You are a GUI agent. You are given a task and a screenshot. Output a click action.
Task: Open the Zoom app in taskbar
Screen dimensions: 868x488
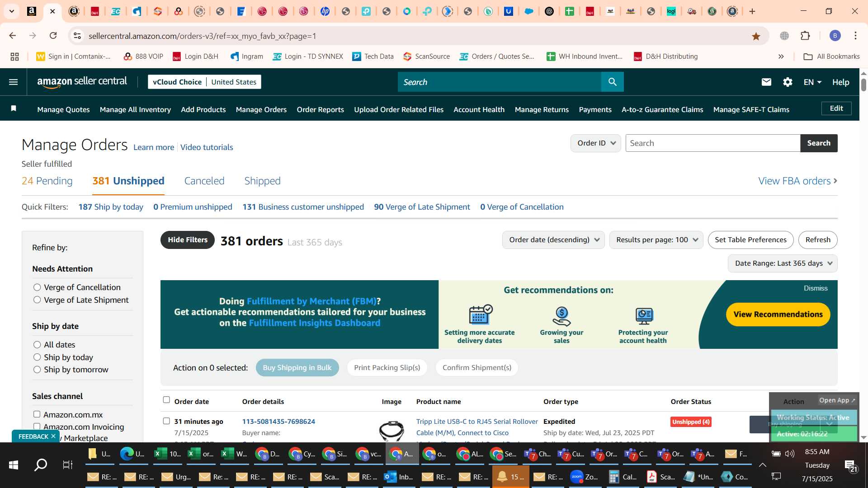(x=585, y=477)
